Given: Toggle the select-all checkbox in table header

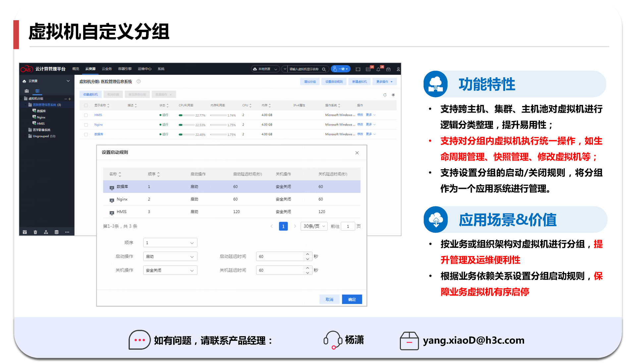Looking at the screenshot, I should coord(86,105).
